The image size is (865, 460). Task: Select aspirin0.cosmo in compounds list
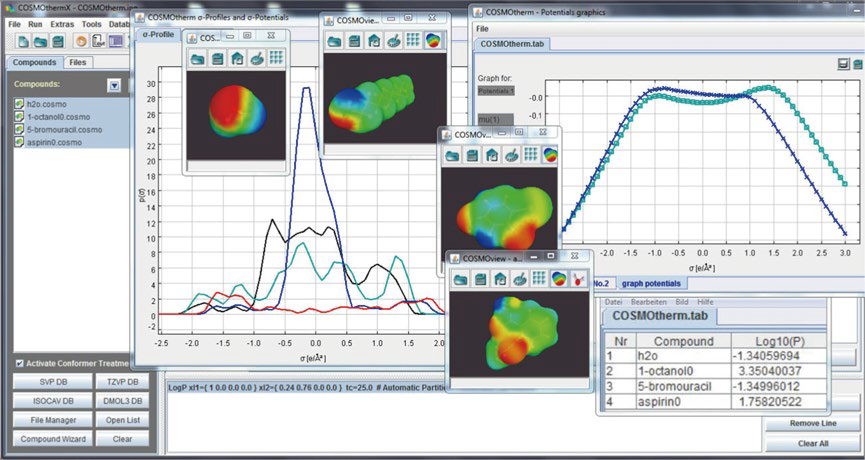[x=72, y=142]
